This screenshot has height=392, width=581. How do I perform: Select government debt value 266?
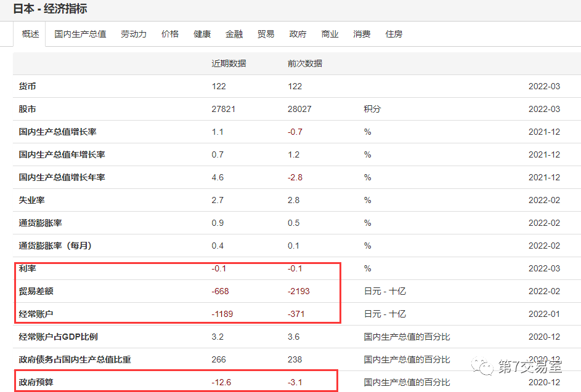[x=219, y=359]
